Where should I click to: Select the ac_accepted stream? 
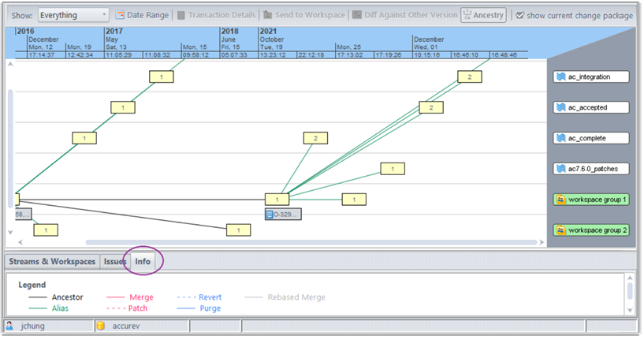coord(591,107)
